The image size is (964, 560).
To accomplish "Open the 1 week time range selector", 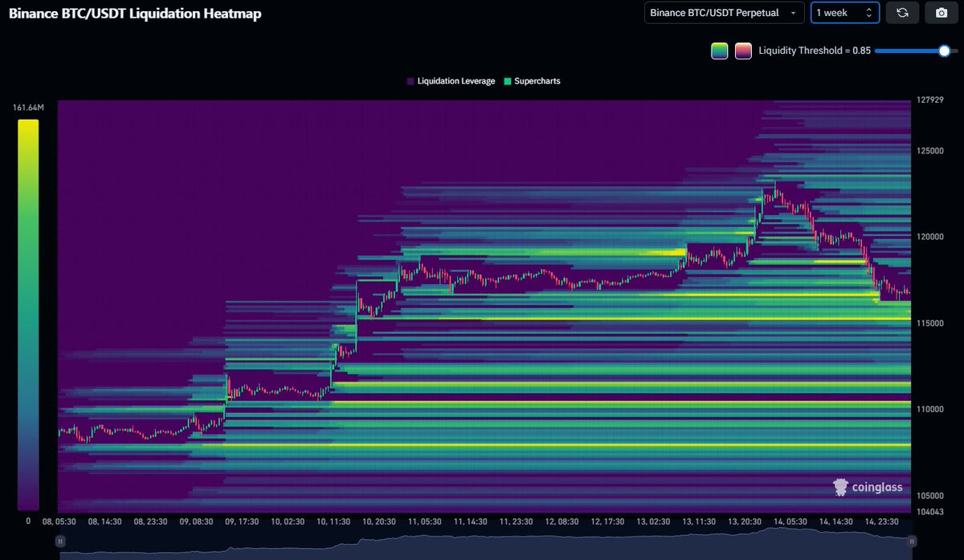I will 844,13.
